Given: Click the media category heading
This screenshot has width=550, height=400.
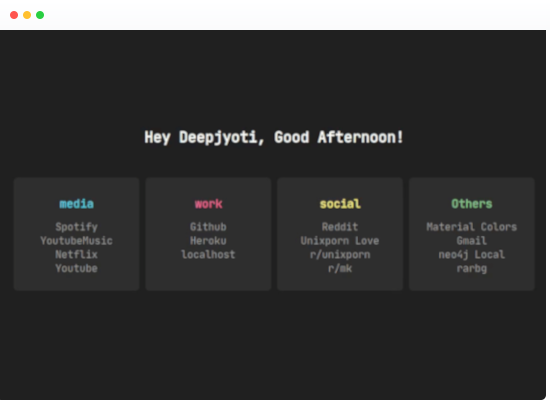Looking at the screenshot, I should click(x=76, y=204).
